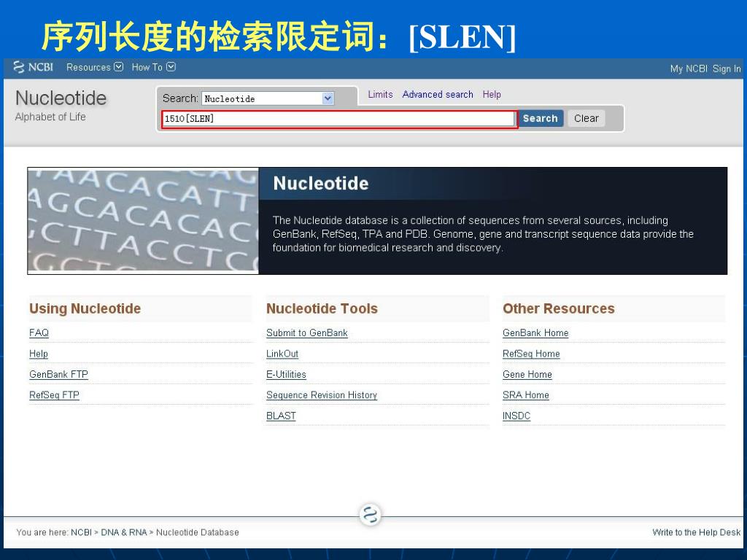
Task: Click the Limits link
Action: 380,94
